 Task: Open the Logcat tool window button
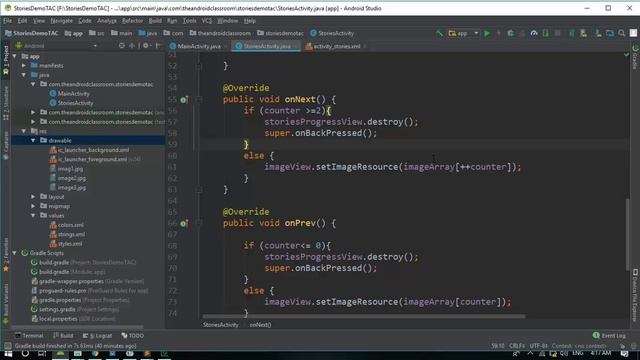(x=97, y=336)
